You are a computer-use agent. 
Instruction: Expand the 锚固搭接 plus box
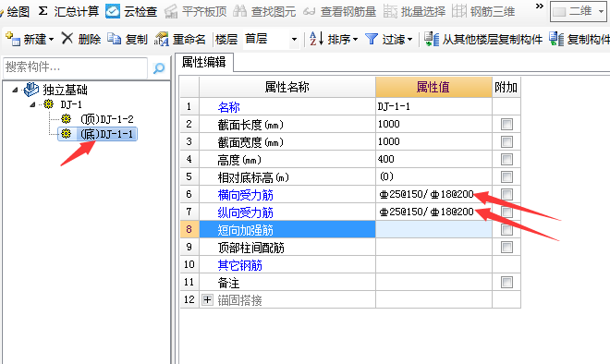[207, 300]
